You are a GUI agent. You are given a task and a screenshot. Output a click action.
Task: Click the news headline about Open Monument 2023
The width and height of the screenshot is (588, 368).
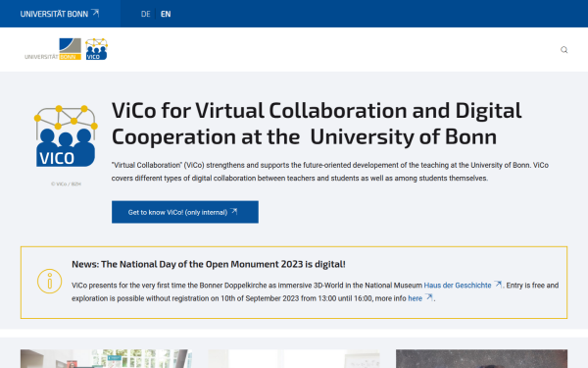[209, 264]
